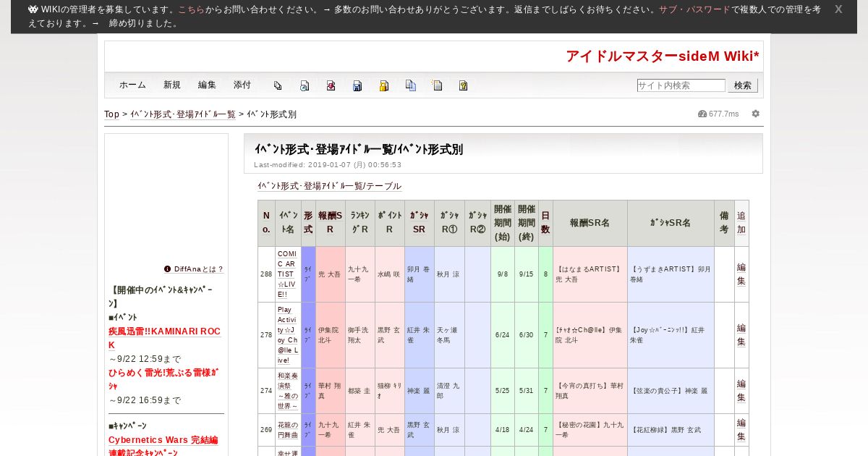Click the ｶﾞｼｬR① column header
The image size is (868, 456).
pos(449,223)
